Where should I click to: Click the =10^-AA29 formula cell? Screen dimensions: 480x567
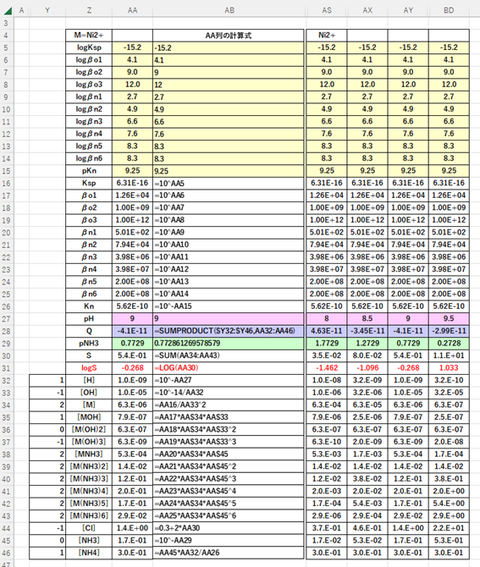pyautogui.click(x=228, y=540)
